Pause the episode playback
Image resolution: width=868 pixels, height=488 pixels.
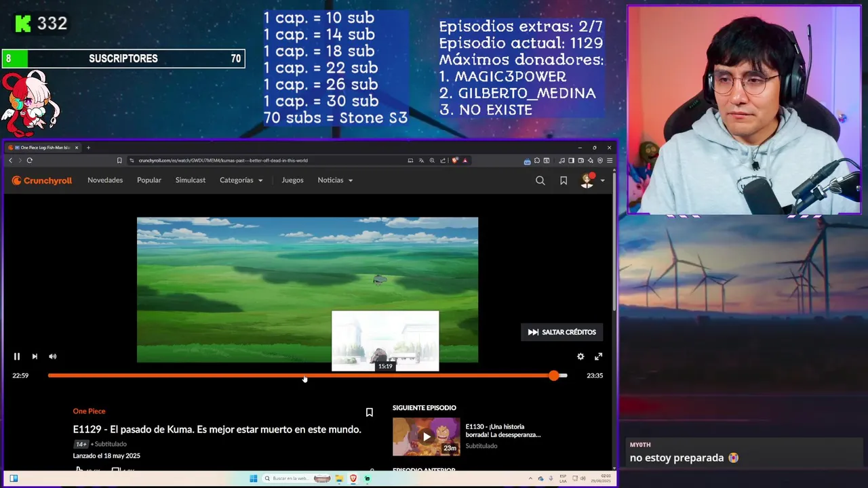click(x=17, y=357)
